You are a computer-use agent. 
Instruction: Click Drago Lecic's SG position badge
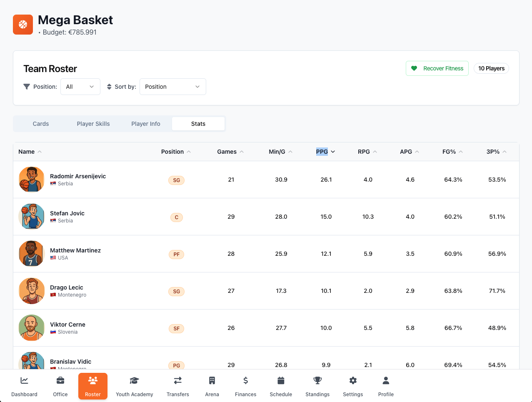click(x=177, y=292)
